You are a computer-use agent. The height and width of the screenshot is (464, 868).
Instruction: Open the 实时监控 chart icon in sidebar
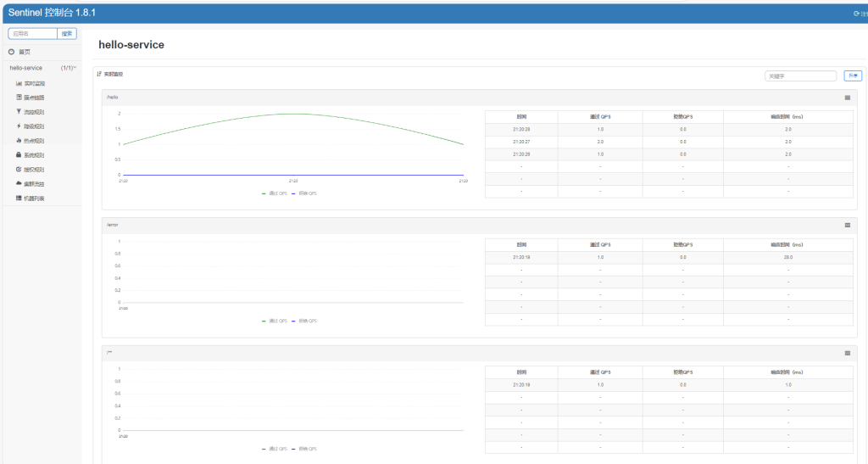pos(19,84)
